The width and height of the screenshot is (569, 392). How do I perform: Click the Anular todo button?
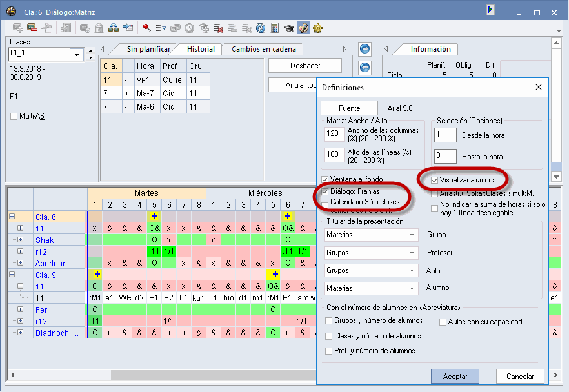pos(292,85)
